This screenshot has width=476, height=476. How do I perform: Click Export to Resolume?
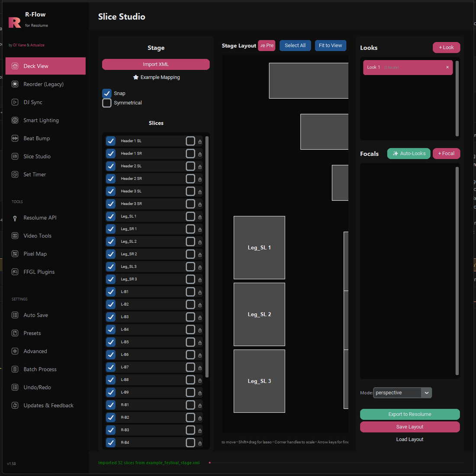(410, 415)
